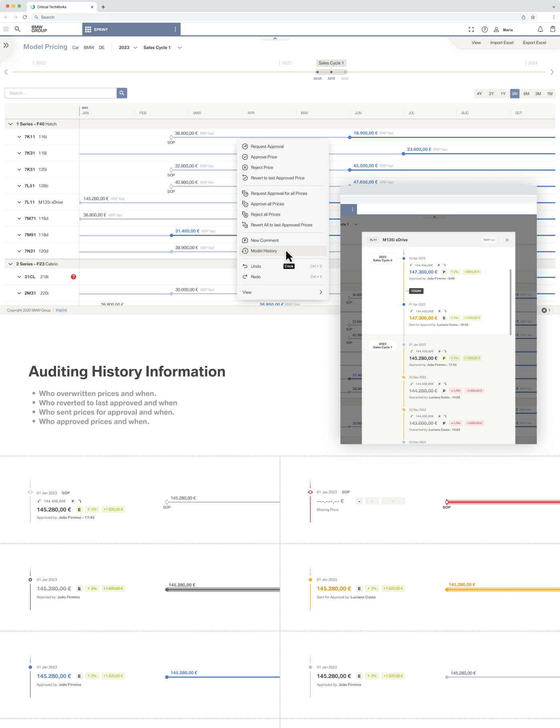The image size is (560, 728).
Task: Set timeline range to 1M
Action: coord(550,94)
